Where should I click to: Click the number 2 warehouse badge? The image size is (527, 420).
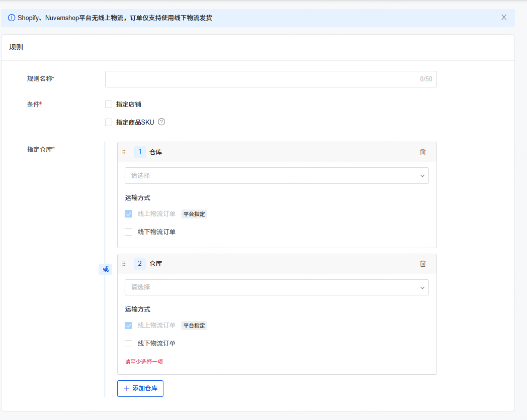(140, 264)
